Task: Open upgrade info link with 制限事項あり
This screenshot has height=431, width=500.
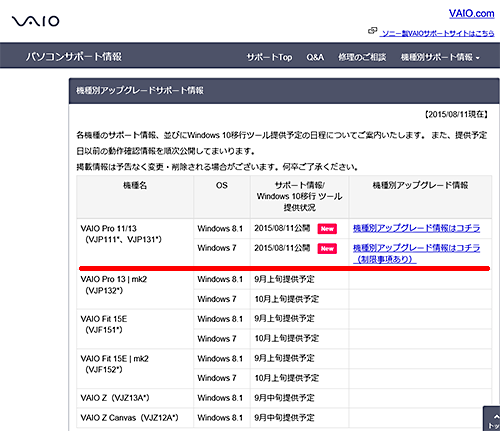Action: [416, 253]
